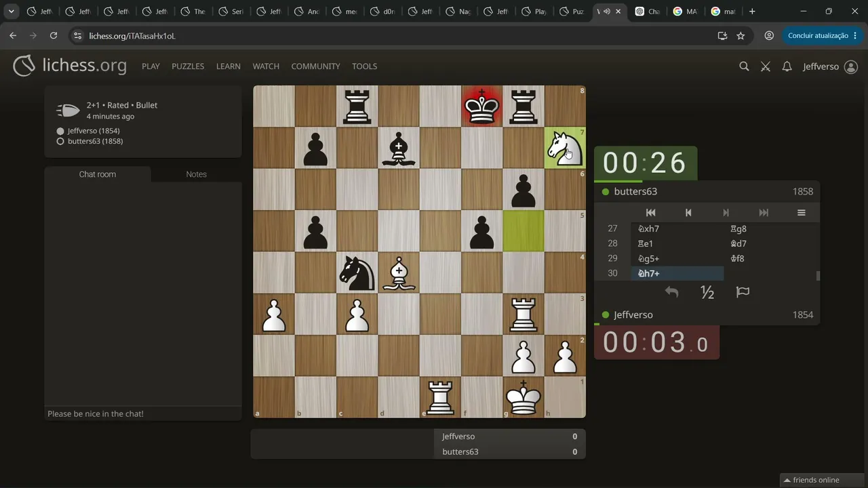
Task: Open Jeffverso (1854) profile link
Action: [94, 131]
